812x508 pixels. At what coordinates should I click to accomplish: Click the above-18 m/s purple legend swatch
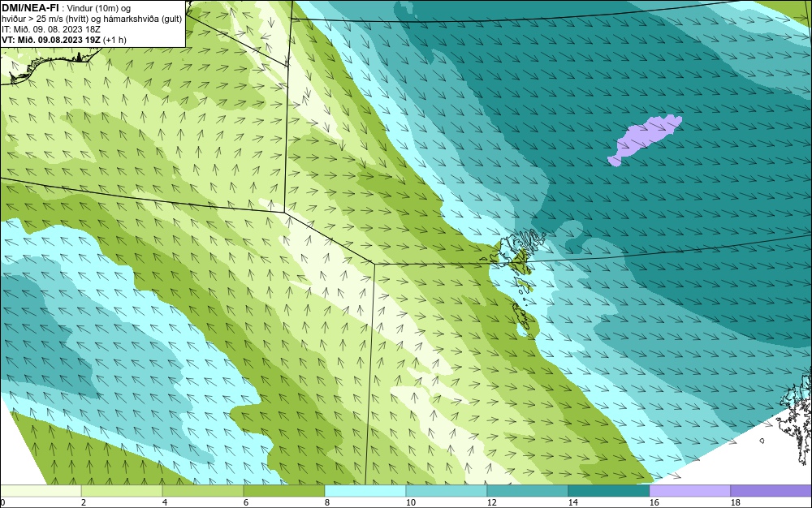tap(771, 490)
